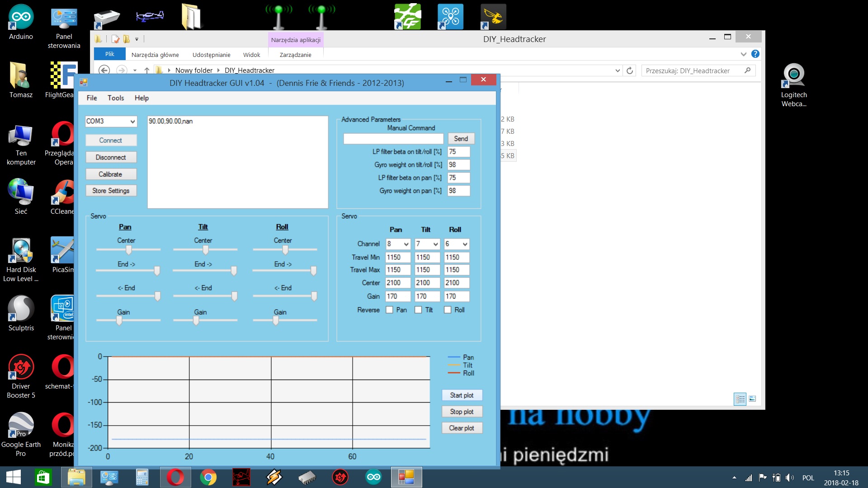Open Logitech Webcam desktop icon
Image resolution: width=868 pixels, height=488 pixels.
(794, 85)
